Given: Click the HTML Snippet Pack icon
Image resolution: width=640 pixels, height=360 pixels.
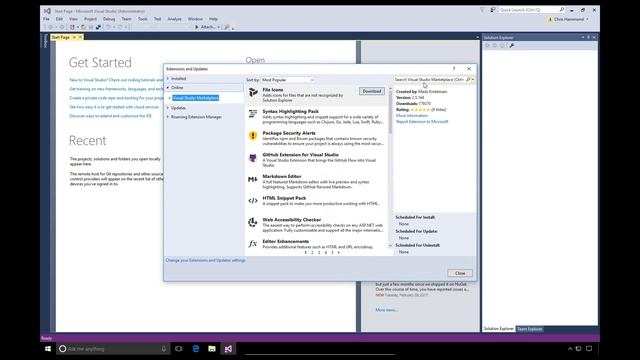Looking at the screenshot, I should pos(253,201).
